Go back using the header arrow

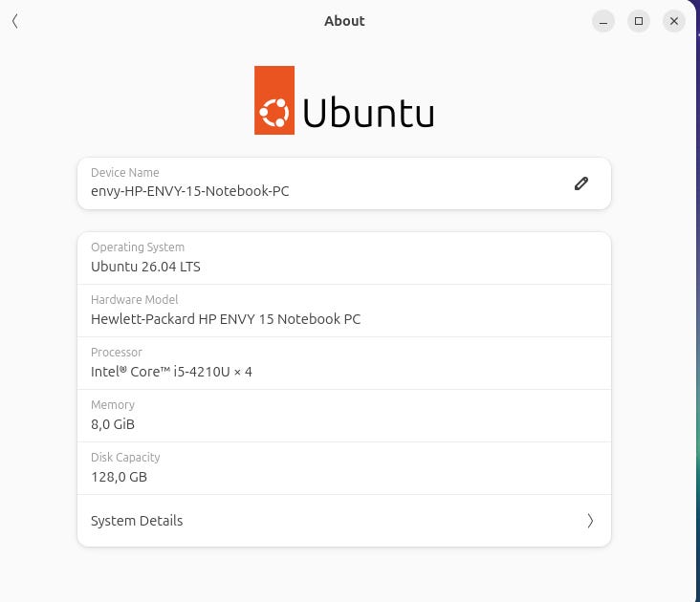click(x=15, y=21)
